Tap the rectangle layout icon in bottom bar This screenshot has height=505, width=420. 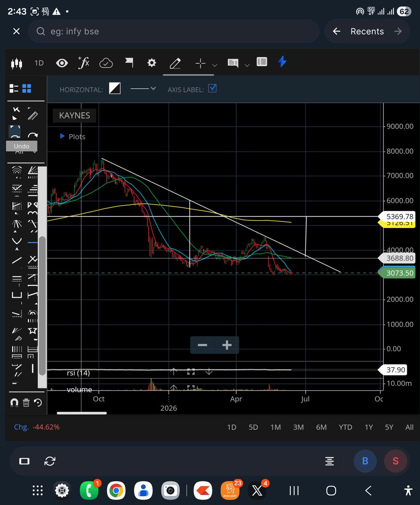coord(24,461)
